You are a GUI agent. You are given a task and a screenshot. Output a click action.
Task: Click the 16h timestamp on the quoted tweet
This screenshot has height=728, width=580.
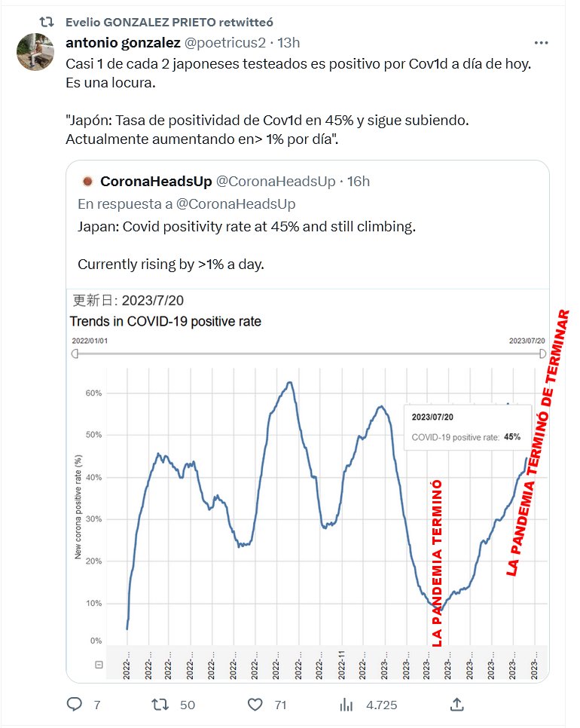359,182
